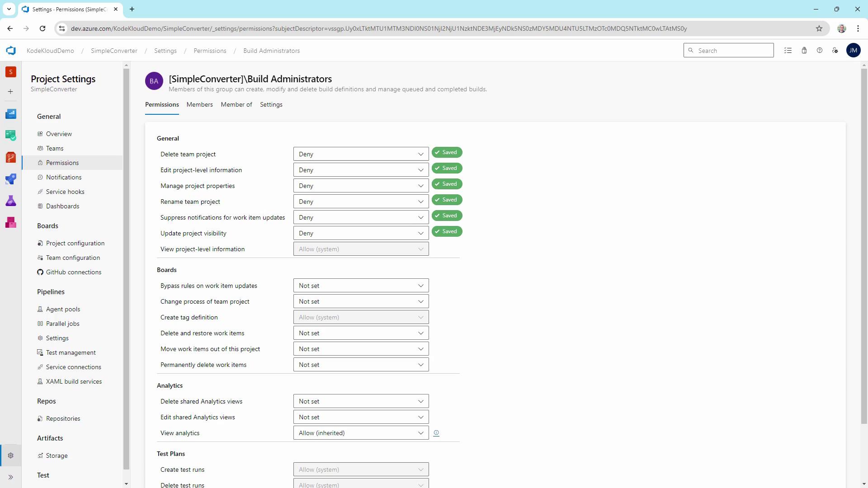868x488 pixels.
Task: Open Rename team project dropdown
Action: pos(361,202)
